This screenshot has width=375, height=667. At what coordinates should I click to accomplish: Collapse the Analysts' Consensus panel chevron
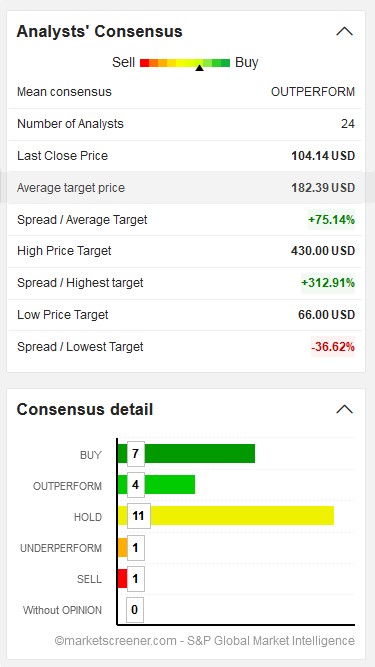pos(344,31)
